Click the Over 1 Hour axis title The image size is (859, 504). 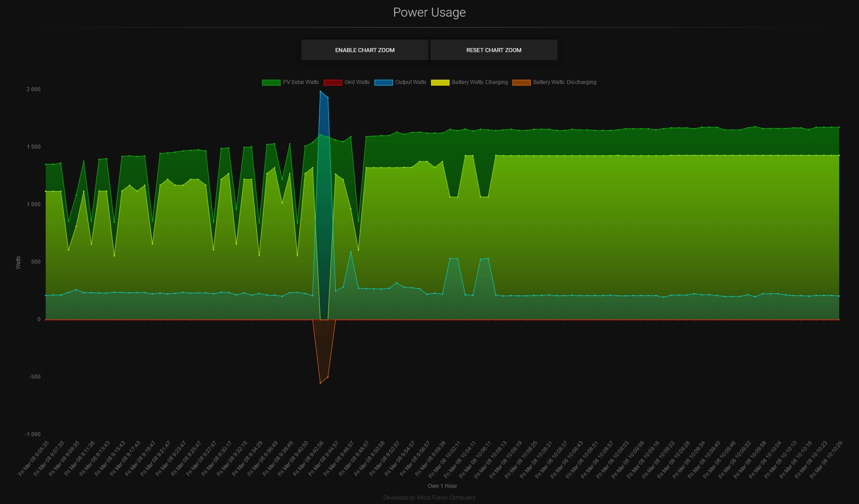coord(442,486)
